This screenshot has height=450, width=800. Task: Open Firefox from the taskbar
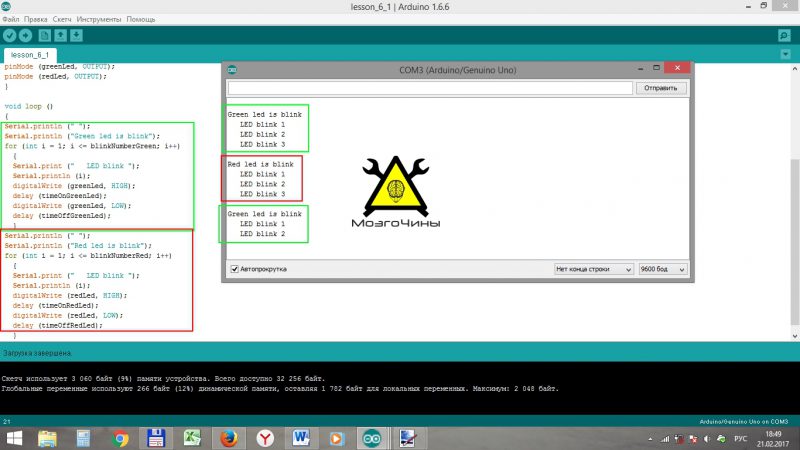pos(229,438)
